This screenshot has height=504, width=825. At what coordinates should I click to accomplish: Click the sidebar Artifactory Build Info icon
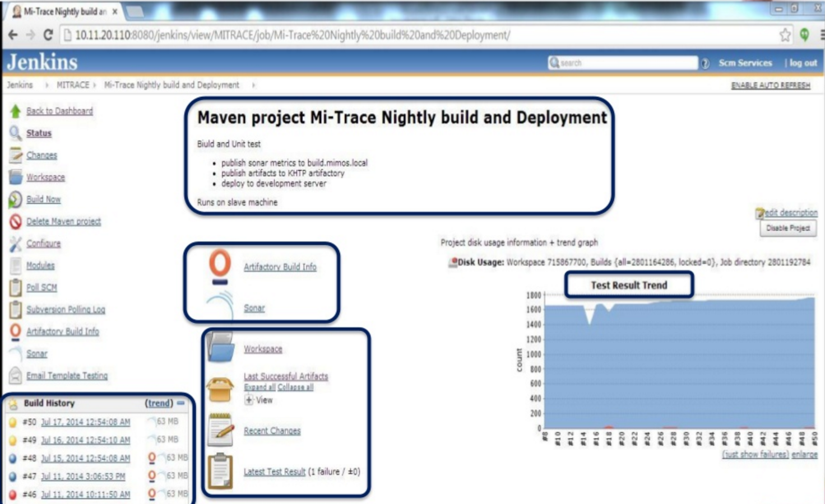[x=16, y=332]
